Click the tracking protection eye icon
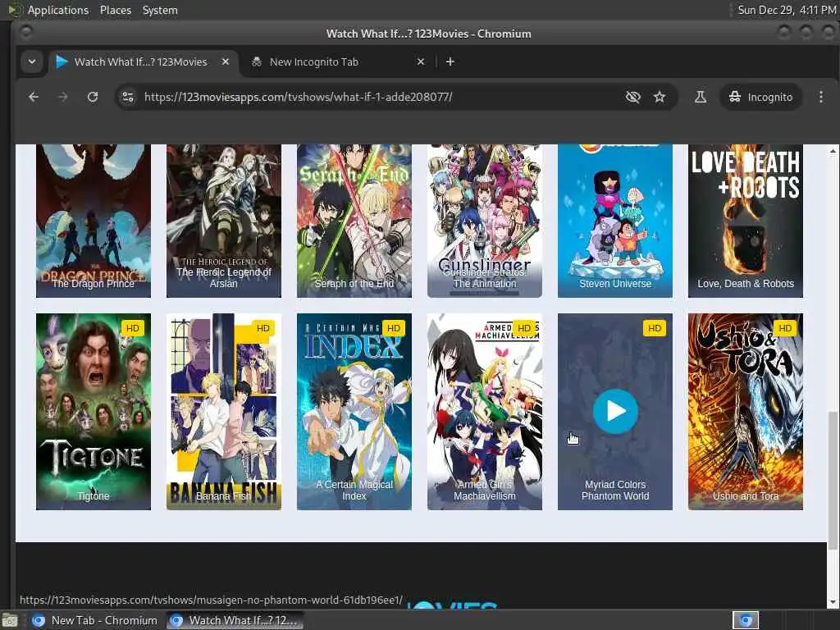The image size is (840, 630). tap(632, 97)
